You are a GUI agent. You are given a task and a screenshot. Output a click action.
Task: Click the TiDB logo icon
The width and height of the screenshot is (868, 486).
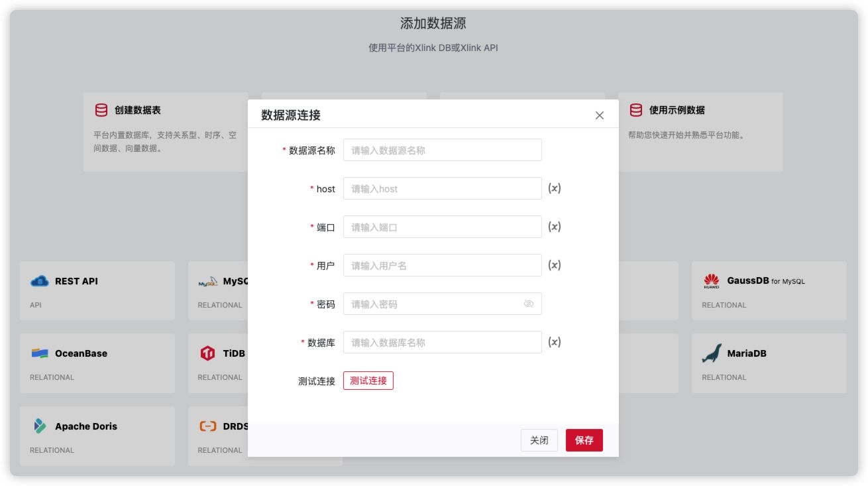(207, 353)
